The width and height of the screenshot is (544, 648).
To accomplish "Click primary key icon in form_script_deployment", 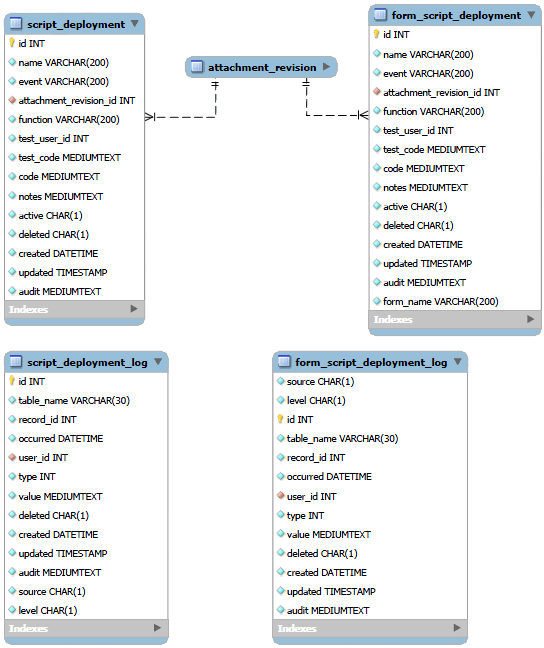I will (376, 34).
